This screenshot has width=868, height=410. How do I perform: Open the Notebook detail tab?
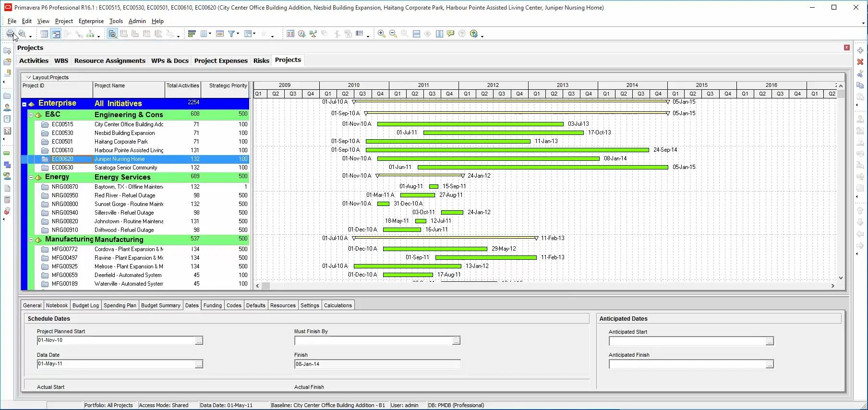[57, 305]
